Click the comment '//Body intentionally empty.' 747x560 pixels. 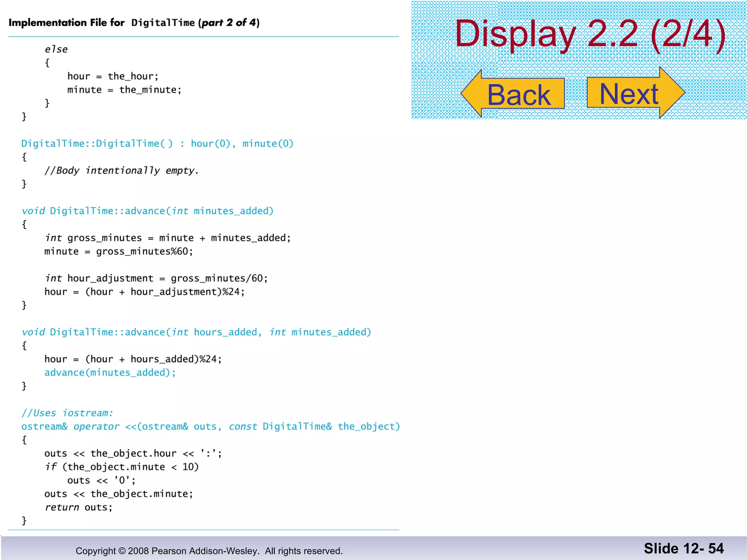[121, 171]
